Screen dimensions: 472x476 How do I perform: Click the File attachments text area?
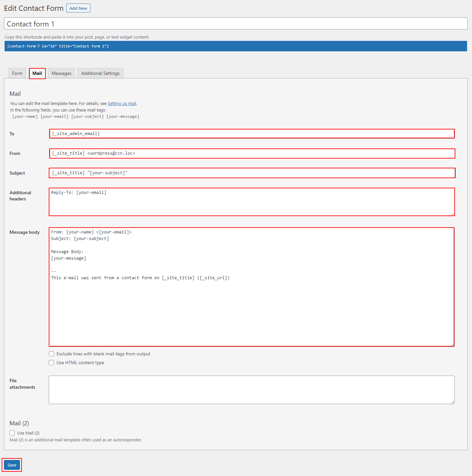[252, 390]
